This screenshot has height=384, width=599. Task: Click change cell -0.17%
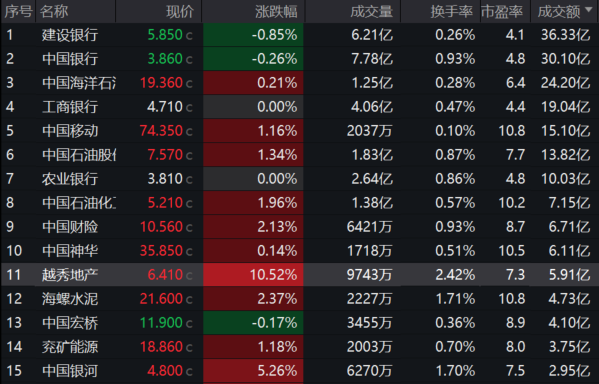click(253, 323)
